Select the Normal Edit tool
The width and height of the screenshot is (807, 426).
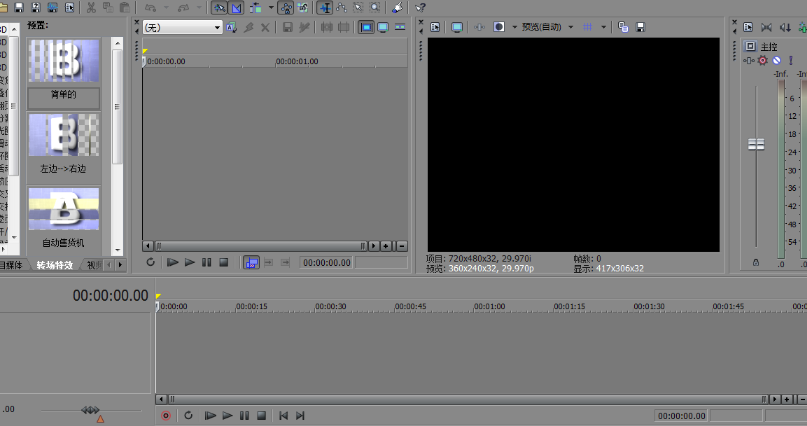pos(324,8)
